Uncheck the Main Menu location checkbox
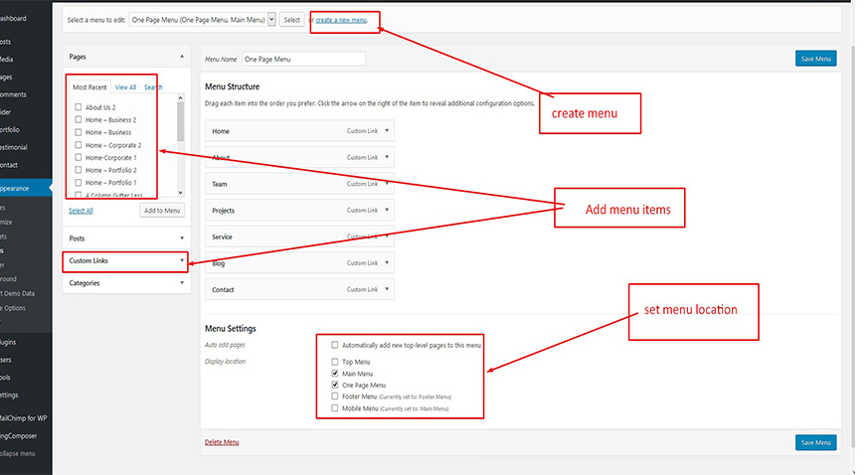 pos(335,374)
